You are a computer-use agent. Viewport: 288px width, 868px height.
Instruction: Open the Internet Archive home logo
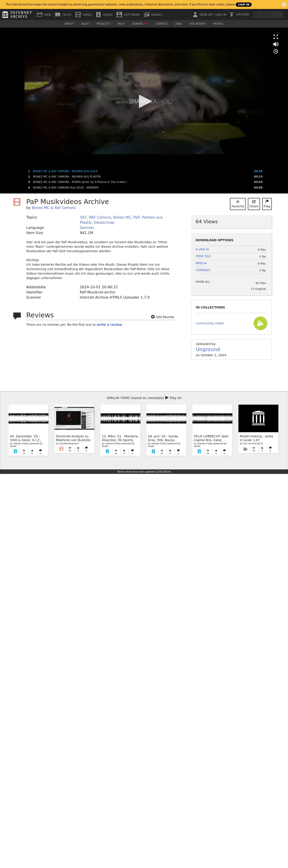click(x=17, y=15)
